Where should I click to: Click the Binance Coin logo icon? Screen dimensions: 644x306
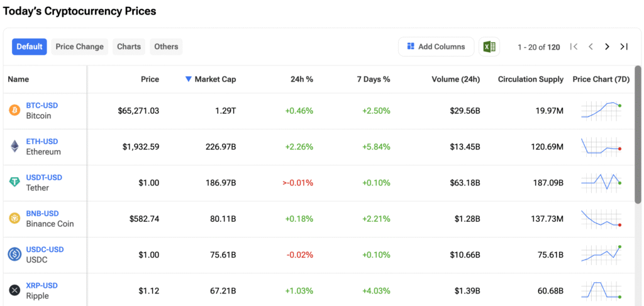point(15,218)
